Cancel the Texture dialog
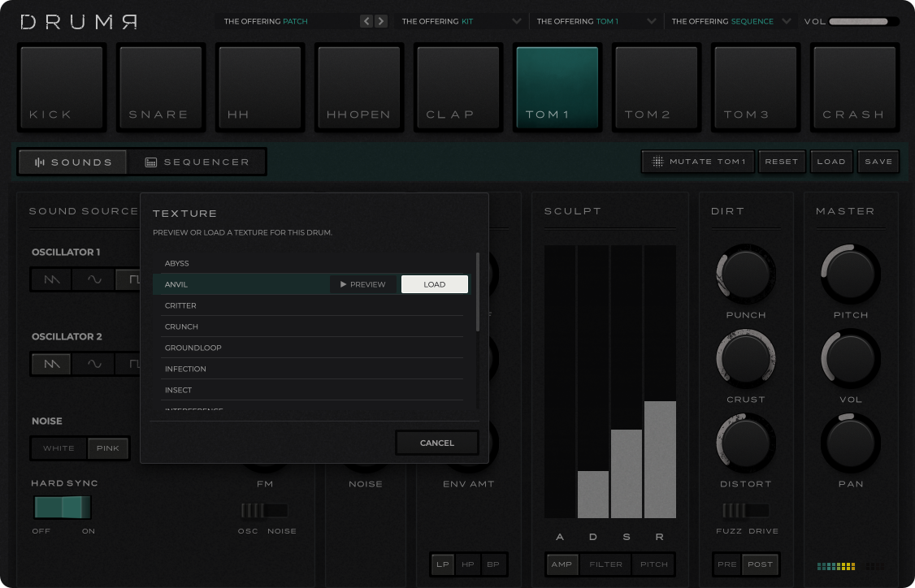 pyautogui.click(x=437, y=443)
